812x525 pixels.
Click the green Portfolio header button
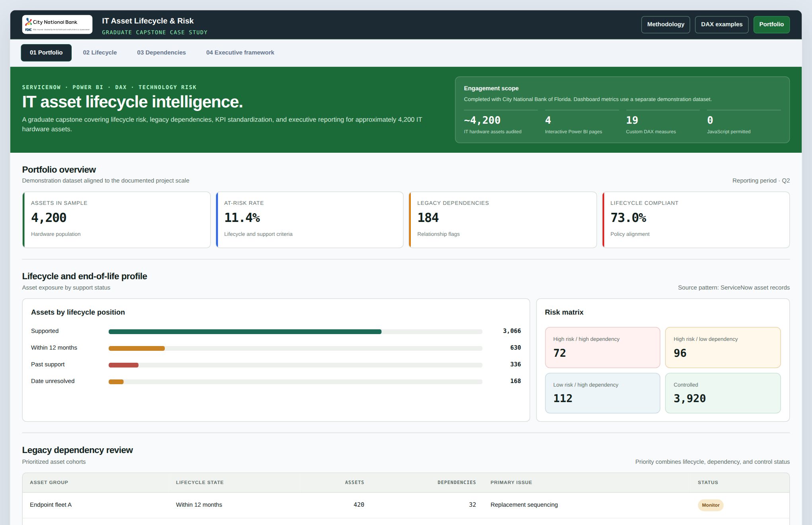pos(771,25)
